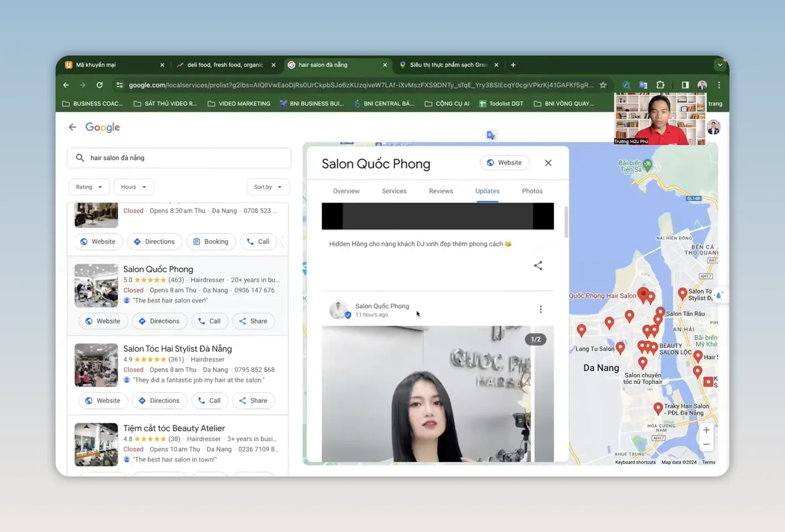785x532 pixels.
Task: Open the Todolist DGT bookmark
Action: [501, 103]
